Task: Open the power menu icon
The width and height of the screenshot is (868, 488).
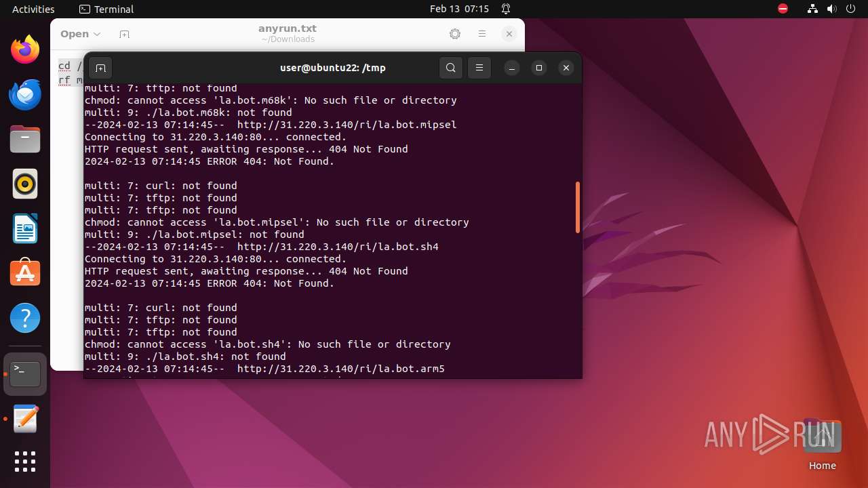Action: coord(852,9)
